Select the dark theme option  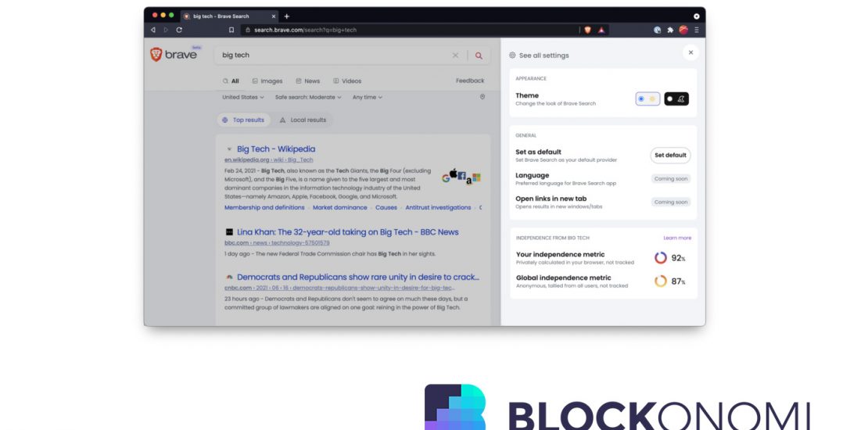coord(676,99)
